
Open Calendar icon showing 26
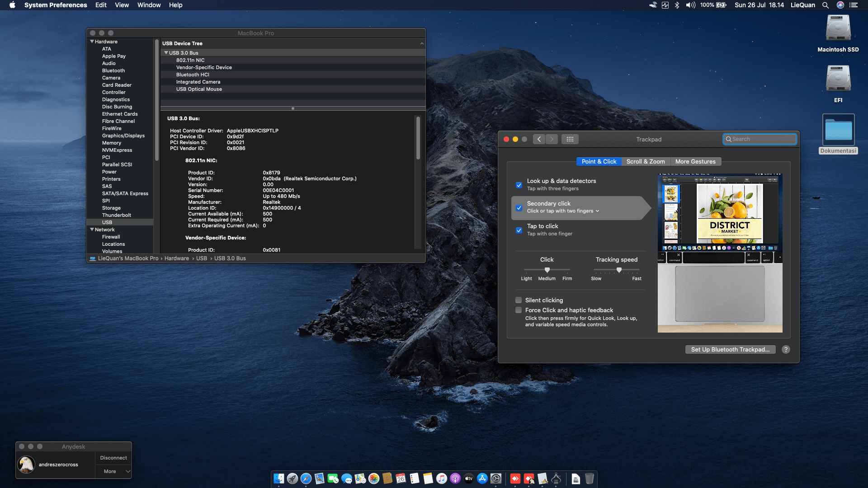pyautogui.click(x=401, y=479)
